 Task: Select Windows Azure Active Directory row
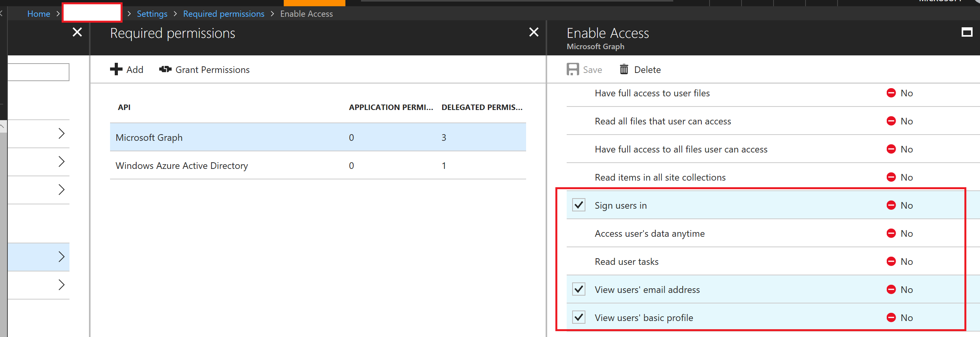click(318, 165)
